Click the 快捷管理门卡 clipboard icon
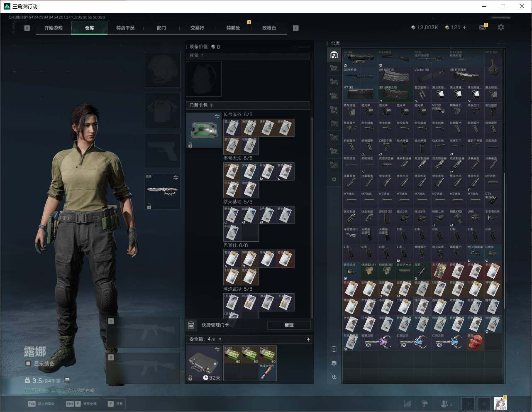The height and width of the screenshot is (412, 532). 191,325
